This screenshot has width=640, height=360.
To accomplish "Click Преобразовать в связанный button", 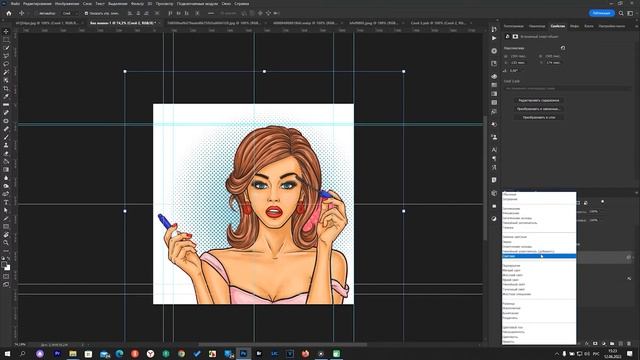I will (538, 109).
